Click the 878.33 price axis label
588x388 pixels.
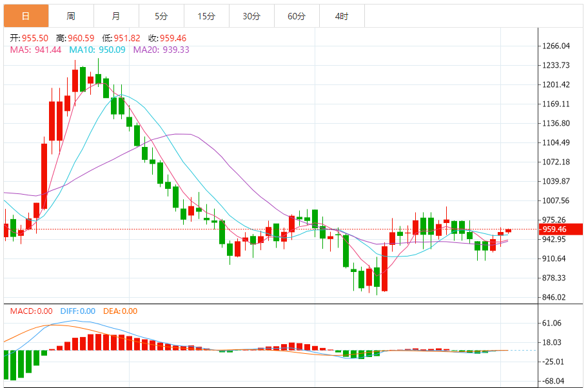(554, 278)
